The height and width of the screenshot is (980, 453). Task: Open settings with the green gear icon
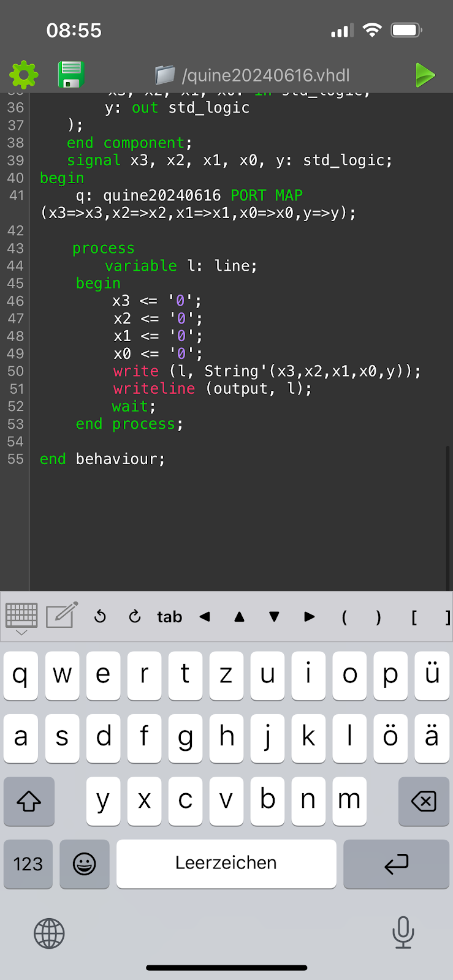coord(23,75)
